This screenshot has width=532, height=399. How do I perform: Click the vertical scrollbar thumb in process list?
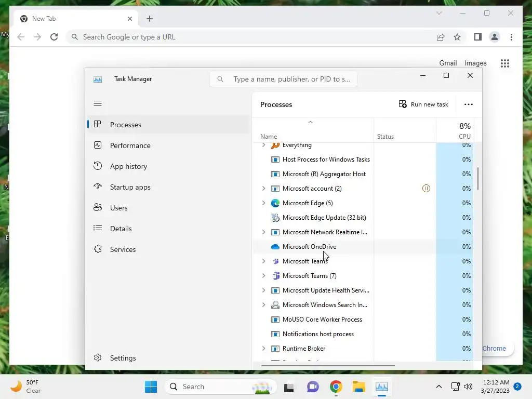478,179
